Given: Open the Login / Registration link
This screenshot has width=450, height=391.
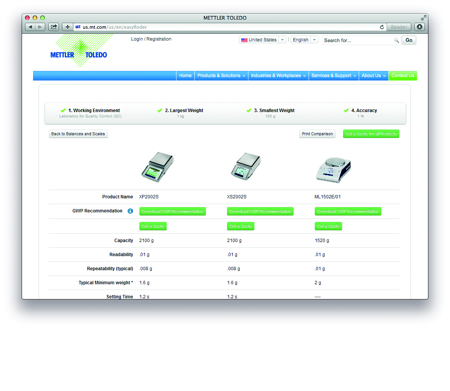Looking at the screenshot, I should 151,39.
